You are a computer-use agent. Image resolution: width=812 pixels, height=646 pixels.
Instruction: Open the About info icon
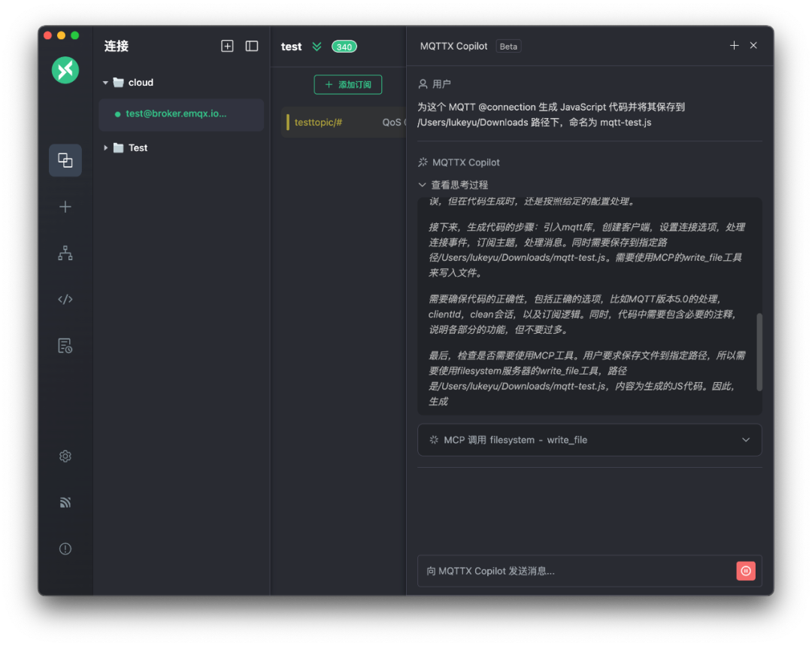pos(65,548)
